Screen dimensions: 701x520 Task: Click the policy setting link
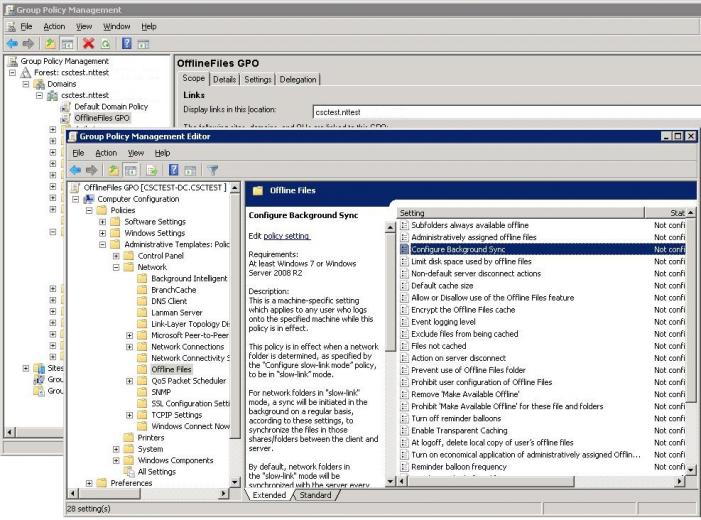point(287,236)
